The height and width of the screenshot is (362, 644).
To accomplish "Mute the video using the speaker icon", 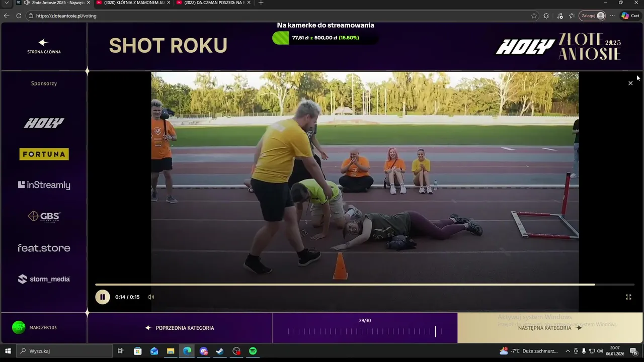I will click(x=150, y=297).
